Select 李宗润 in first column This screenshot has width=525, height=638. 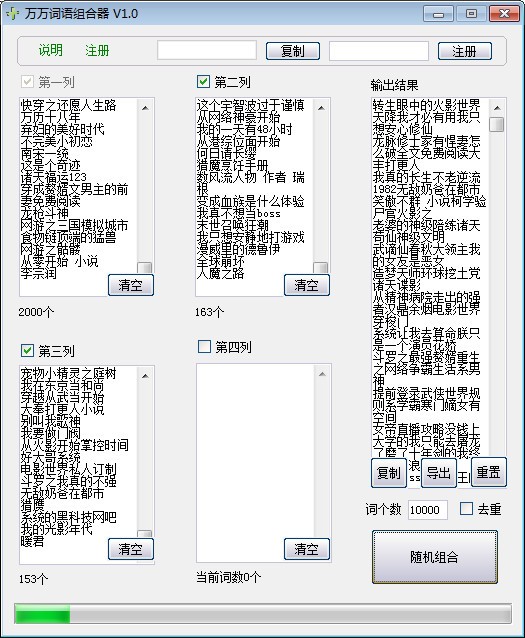(x=39, y=273)
